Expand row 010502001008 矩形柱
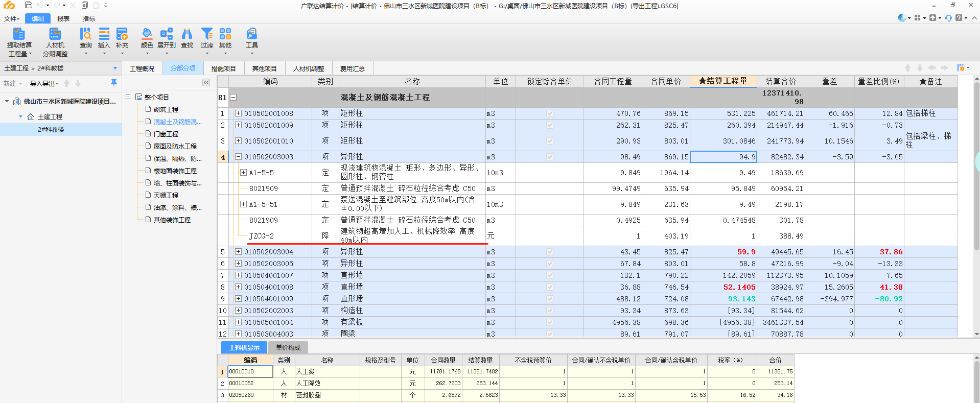980x403 pixels. pyautogui.click(x=238, y=113)
